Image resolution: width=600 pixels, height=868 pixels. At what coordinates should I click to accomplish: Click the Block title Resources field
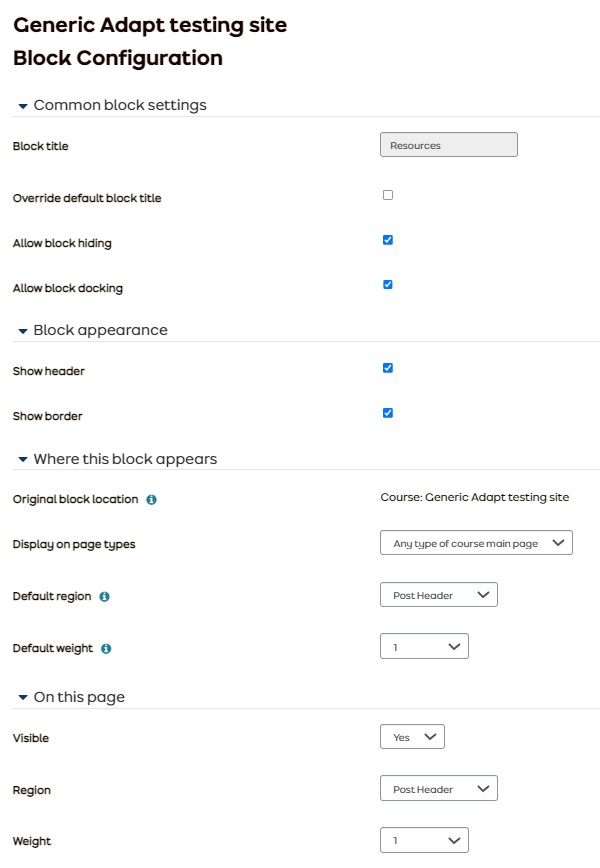tap(449, 145)
